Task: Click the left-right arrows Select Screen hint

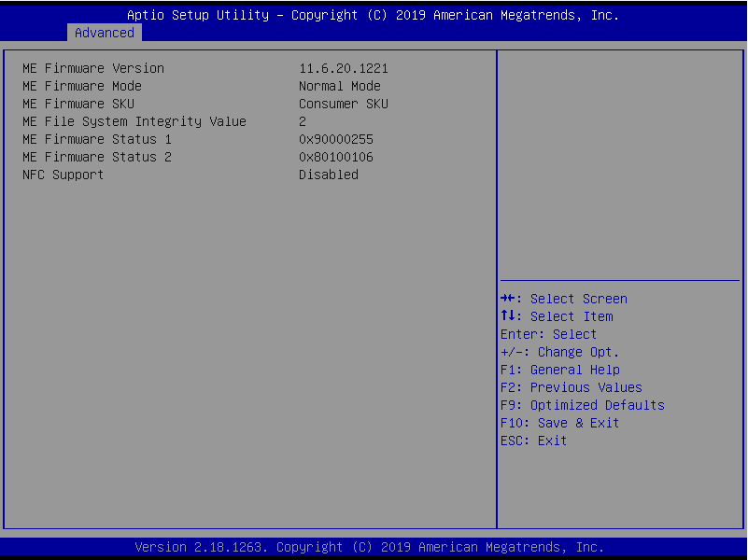Action: [564, 299]
